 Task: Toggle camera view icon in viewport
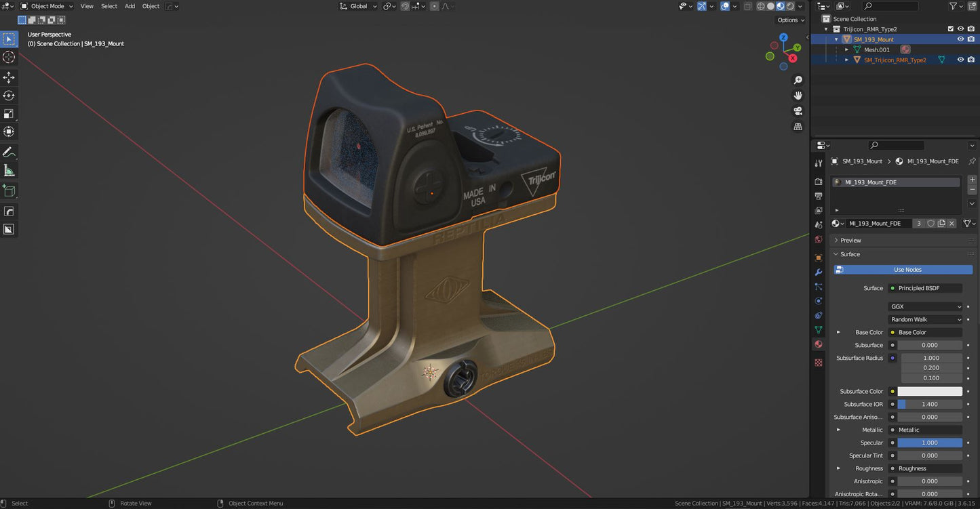tap(798, 110)
